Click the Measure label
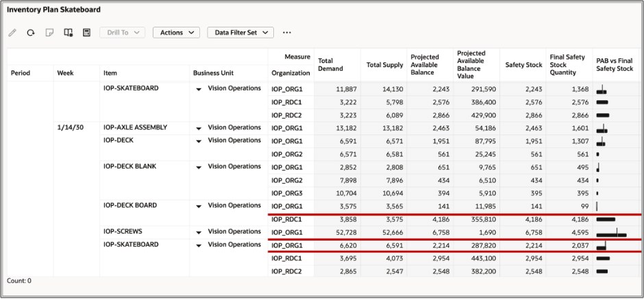The width and height of the screenshot is (644, 299). click(297, 56)
